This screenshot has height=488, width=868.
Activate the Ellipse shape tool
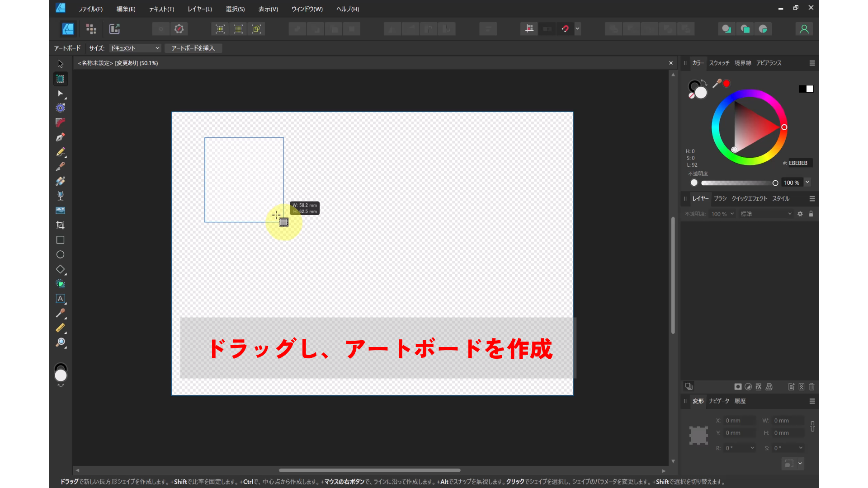pos(60,254)
